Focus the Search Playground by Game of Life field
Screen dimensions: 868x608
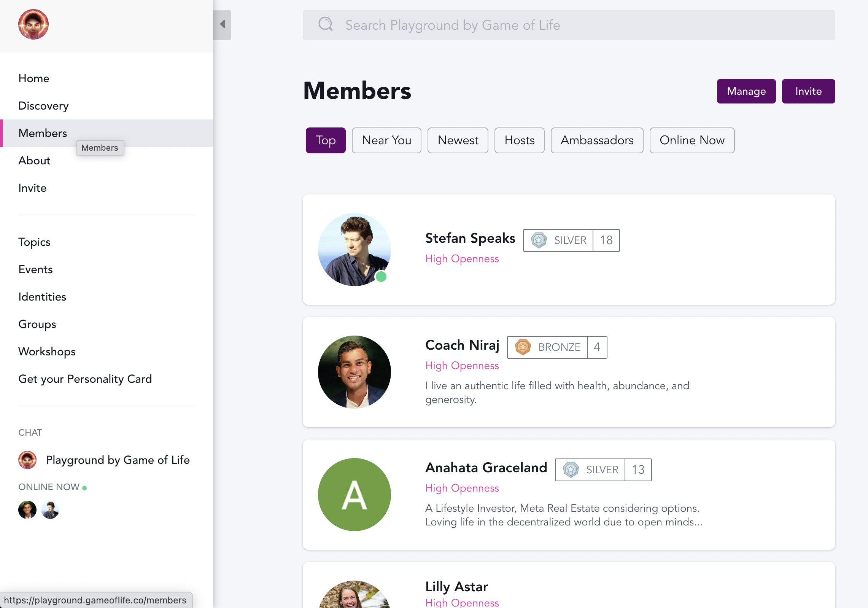point(569,25)
